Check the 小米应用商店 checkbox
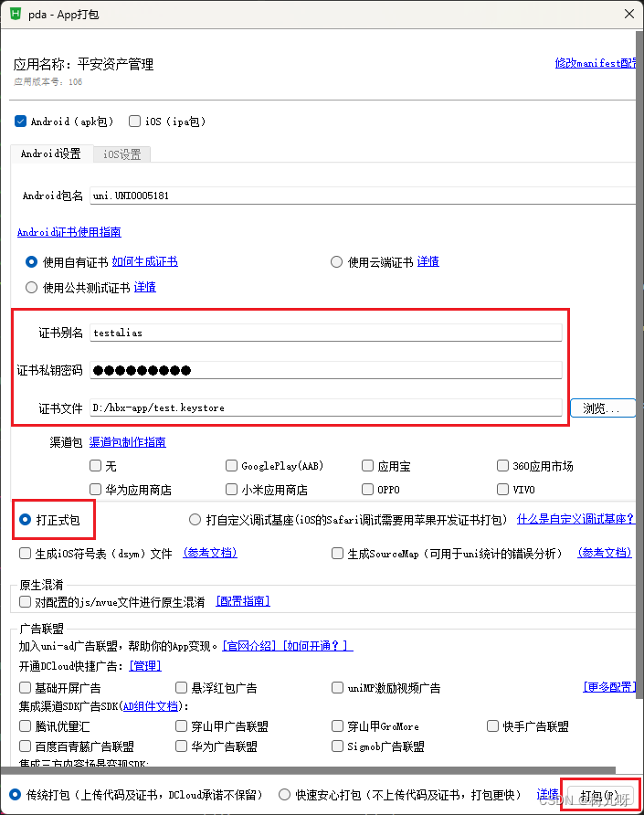The height and width of the screenshot is (815, 644). (x=231, y=490)
